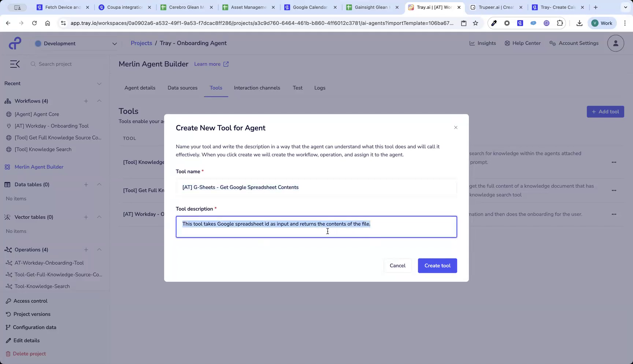Open Account Settings

pyautogui.click(x=574, y=43)
